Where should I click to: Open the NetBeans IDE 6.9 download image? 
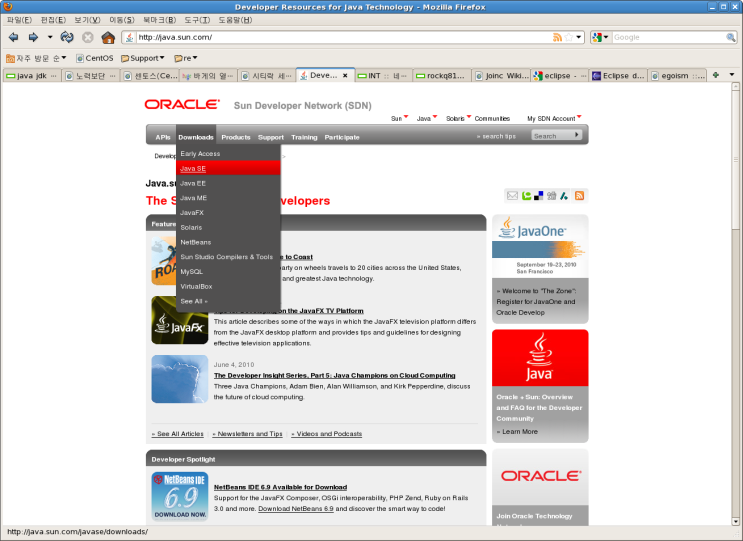(180, 496)
